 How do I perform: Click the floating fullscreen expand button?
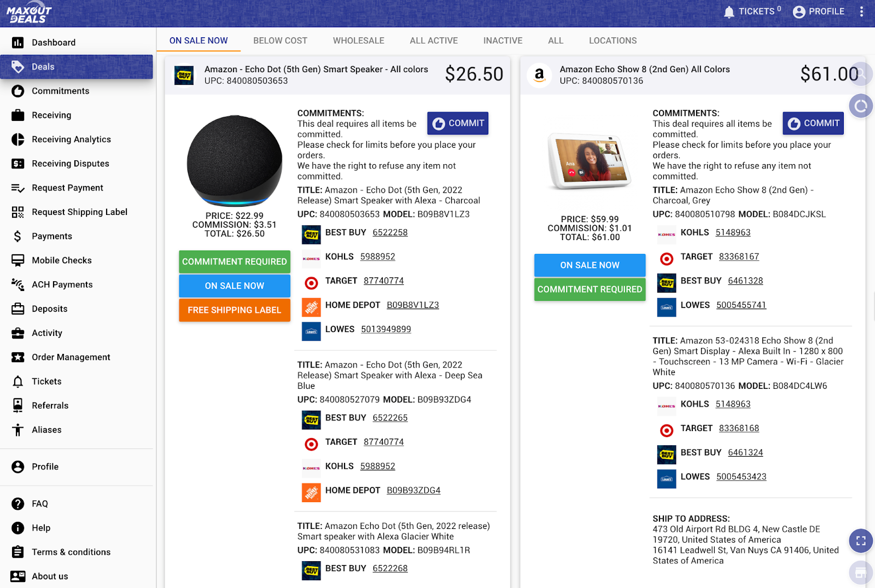pos(861,541)
